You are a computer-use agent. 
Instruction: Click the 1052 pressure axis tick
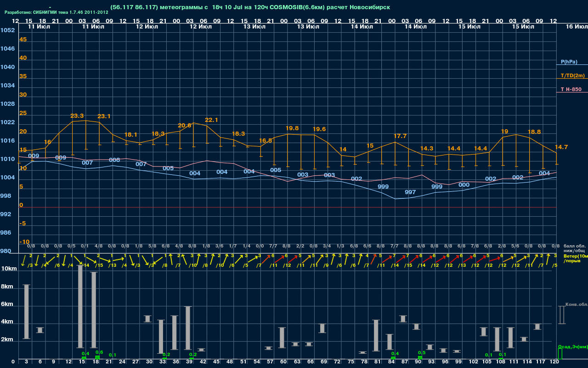click(x=7, y=30)
